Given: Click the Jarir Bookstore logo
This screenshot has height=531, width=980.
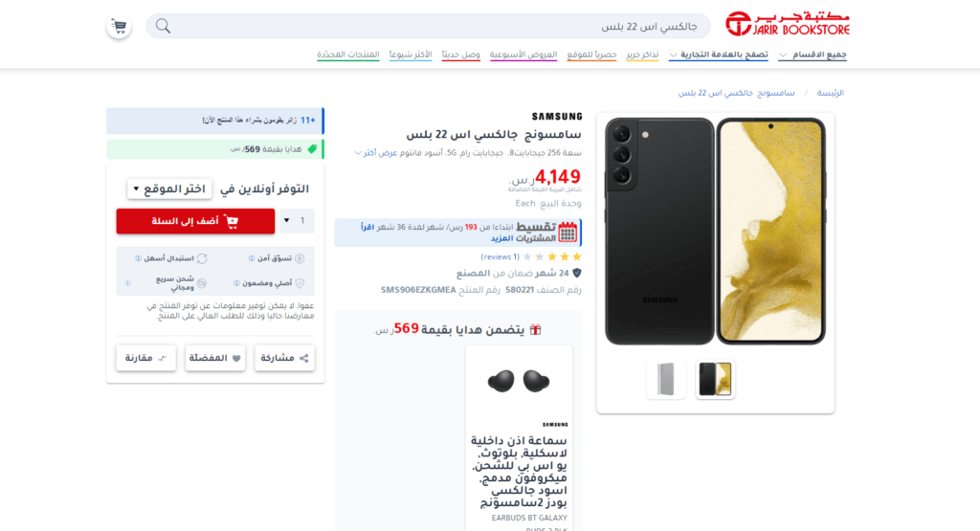Looking at the screenshot, I should [788, 24].
